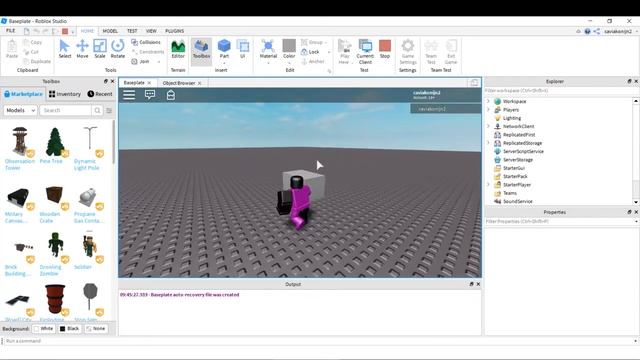640x360 pixels.
Task: Select the Soldier model
Action: (89, 250)
